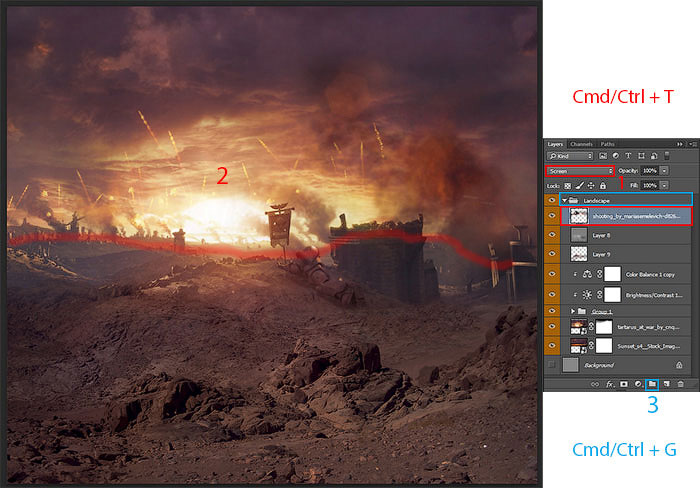Click Sunset_s4 smart object thumbnail
This screenshot has width=700, height=488.
(579, 346)
